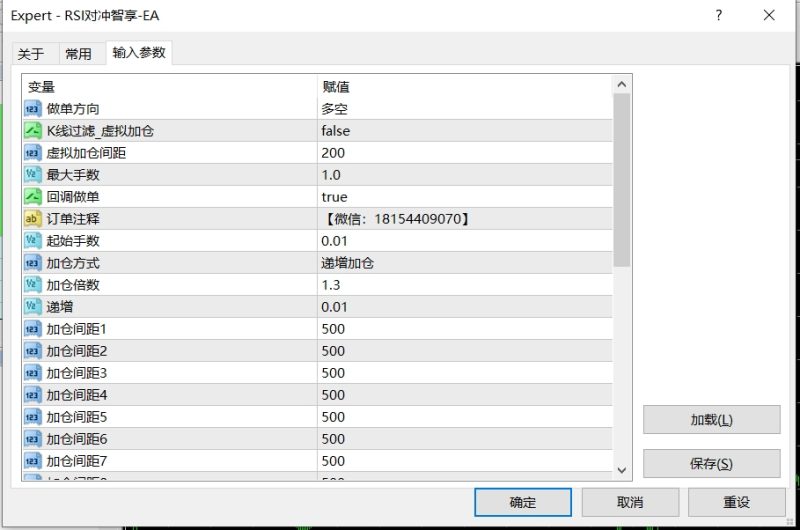Select the 起始手数 variable name
Viewport: 800px width, 530px height.
tap(73, 241)
